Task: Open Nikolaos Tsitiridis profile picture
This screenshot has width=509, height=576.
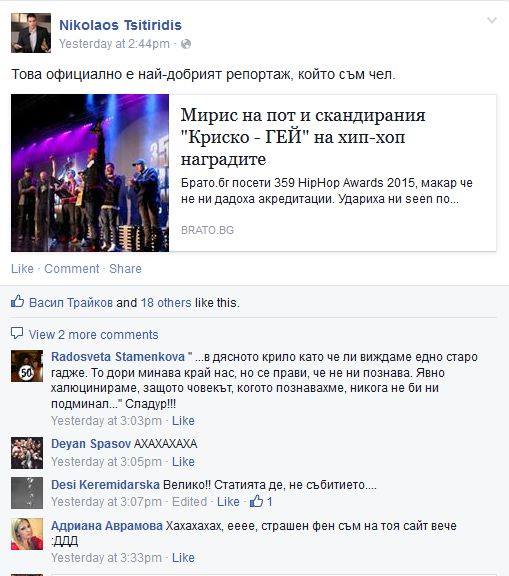Action: [x=31, y=33]
